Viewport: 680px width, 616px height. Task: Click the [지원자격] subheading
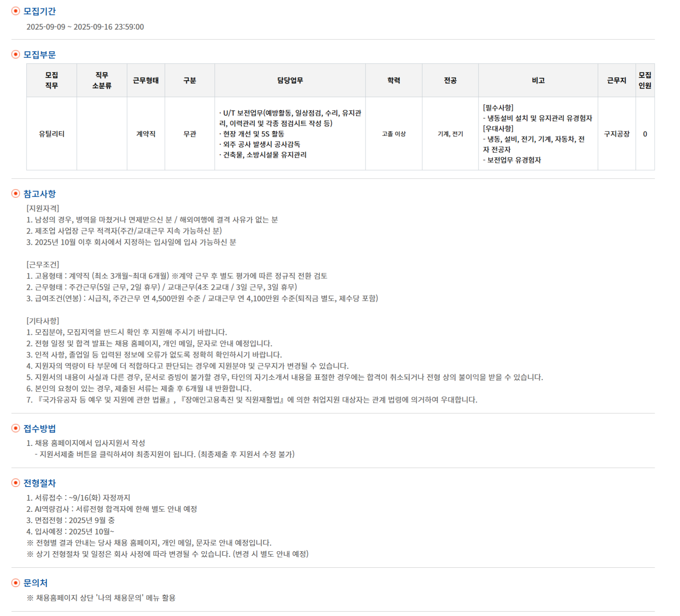43,208
